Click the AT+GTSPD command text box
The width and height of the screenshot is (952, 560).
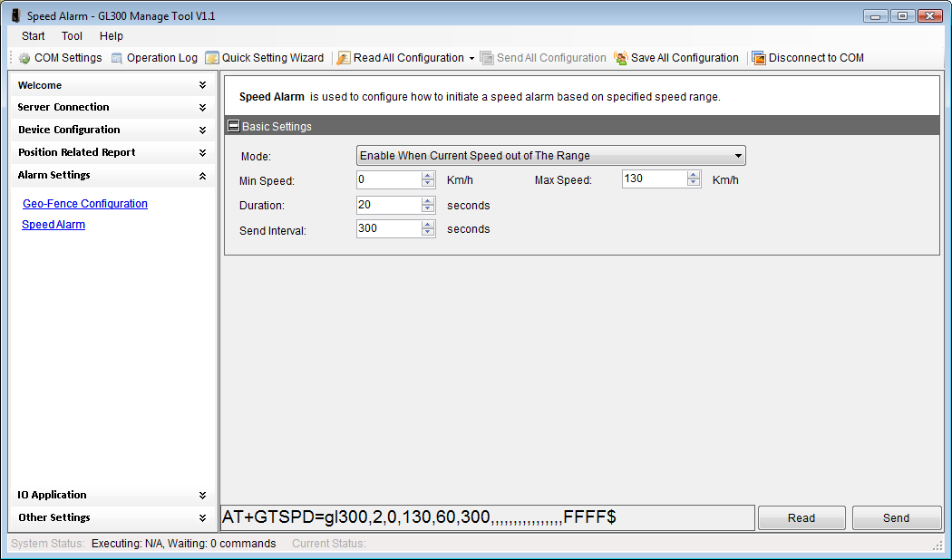click(488, 517)
